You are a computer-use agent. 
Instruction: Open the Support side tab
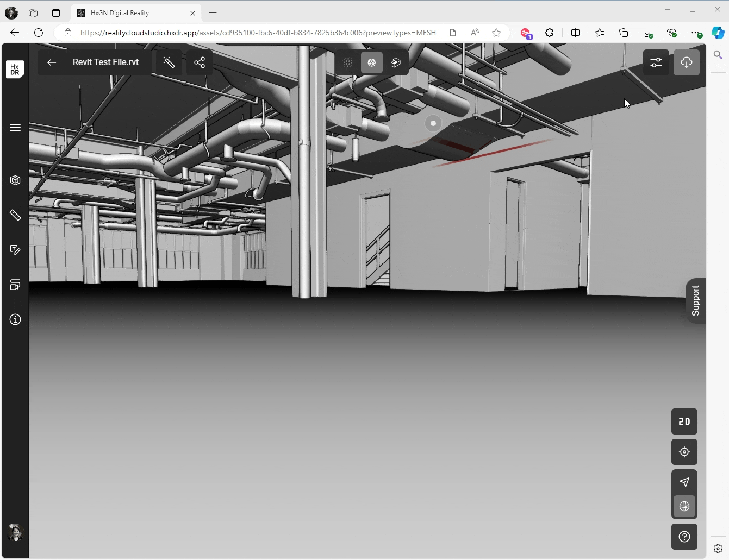pyautogui.click(x=695, y=301)
